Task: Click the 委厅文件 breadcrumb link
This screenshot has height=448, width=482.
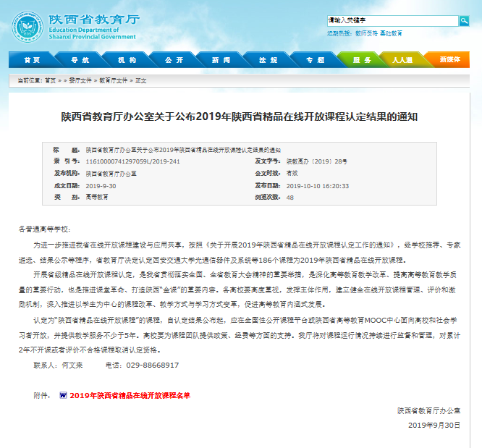Action: coord(80,81)
